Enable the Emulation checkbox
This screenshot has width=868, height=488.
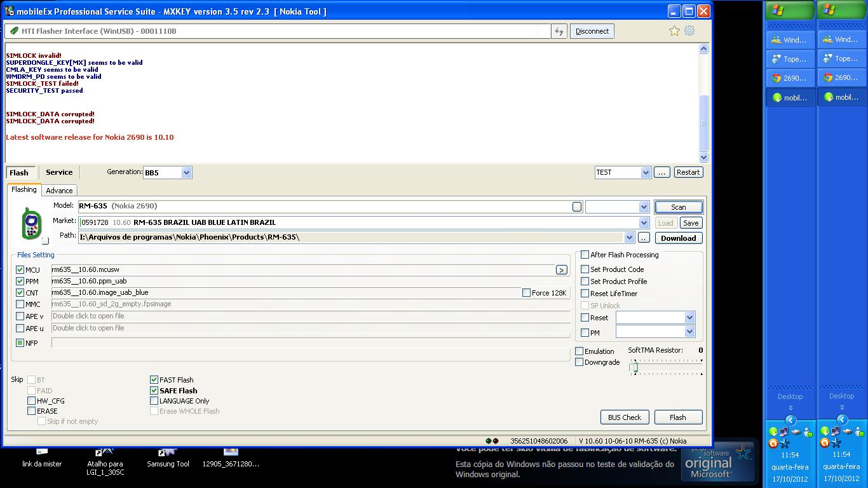coord(579,351)
